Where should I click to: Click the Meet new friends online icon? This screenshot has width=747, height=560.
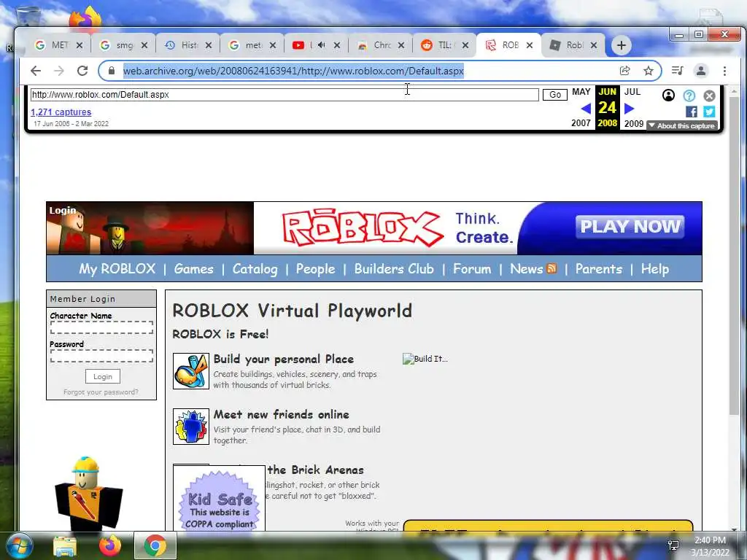(191, 426)
